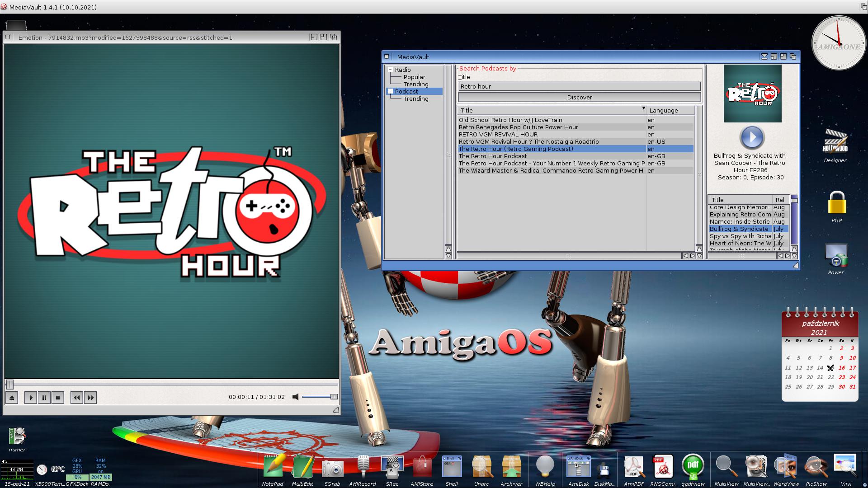Select episode 'Core Design Memori'
The width and height of the screenshot is (868, 488).
(749, 207)
